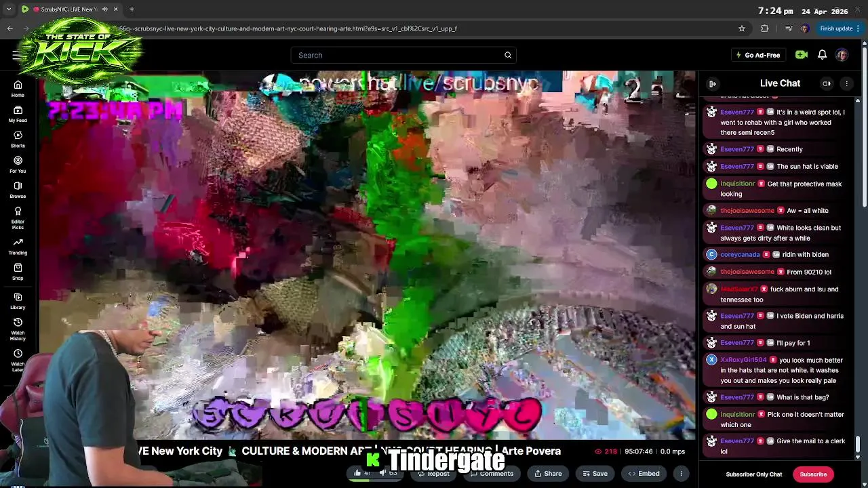Open Editor Picks in sidebar
868x488 pixels.
tap(18, 218)
